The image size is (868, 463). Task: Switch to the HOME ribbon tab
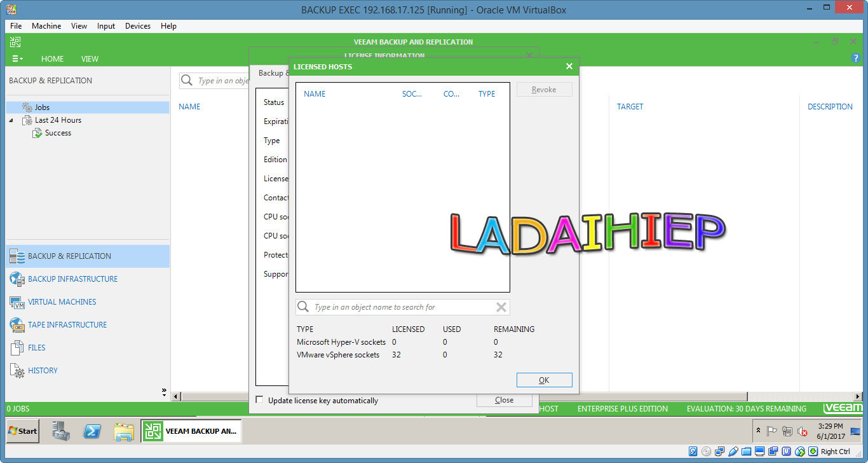[x=52, y=59]
